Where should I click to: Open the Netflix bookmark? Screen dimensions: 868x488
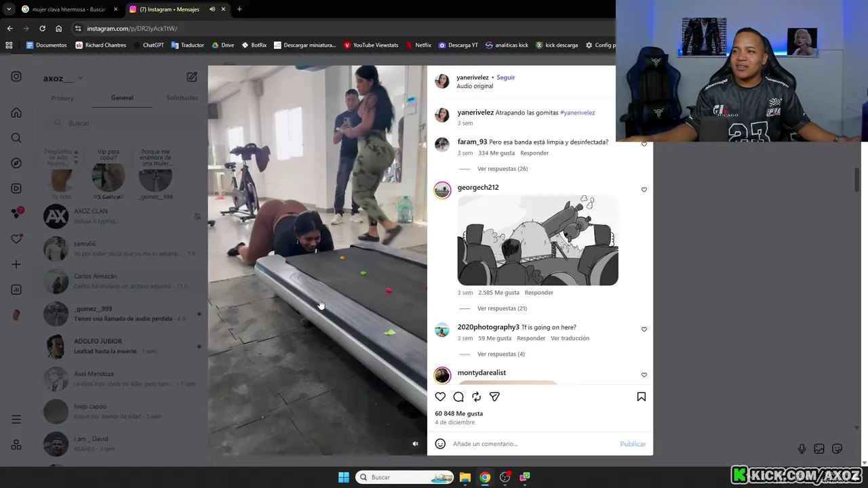coord(418,45)
